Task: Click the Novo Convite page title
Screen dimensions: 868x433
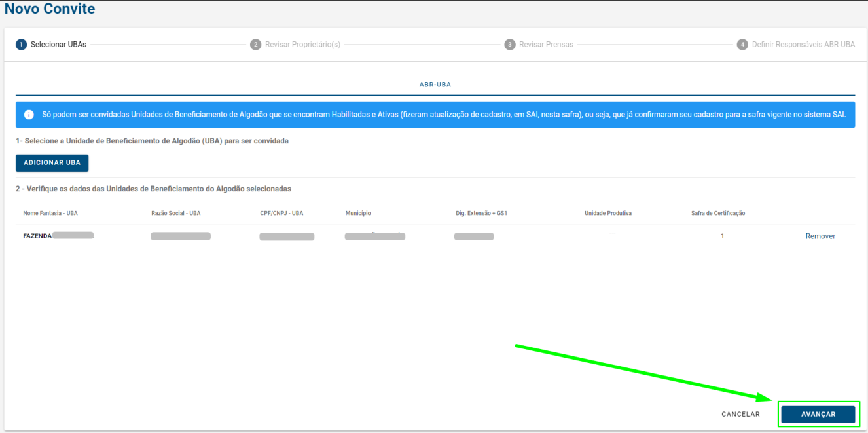Action: 50,9
